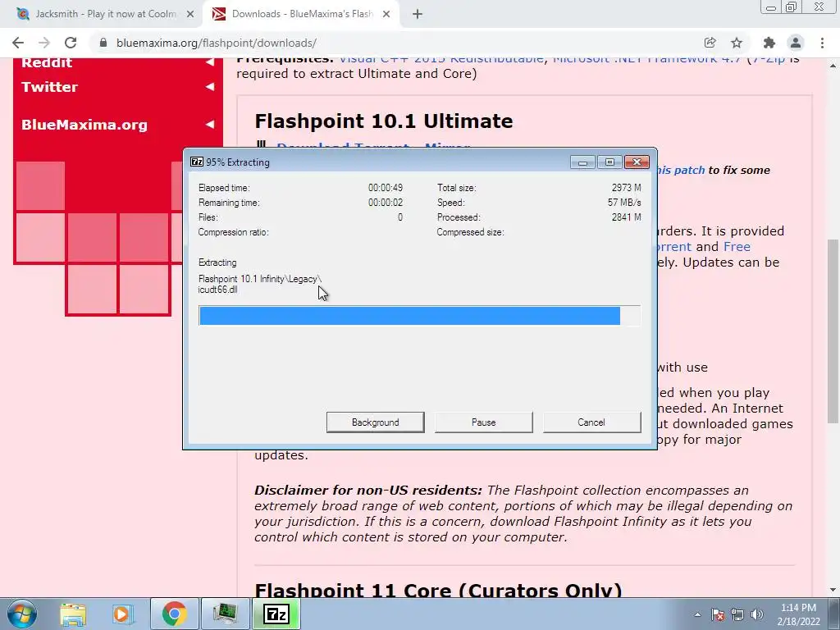Click the 7z icon in dialog title bar
Screen dimensions: 840x630
[197, 162]
